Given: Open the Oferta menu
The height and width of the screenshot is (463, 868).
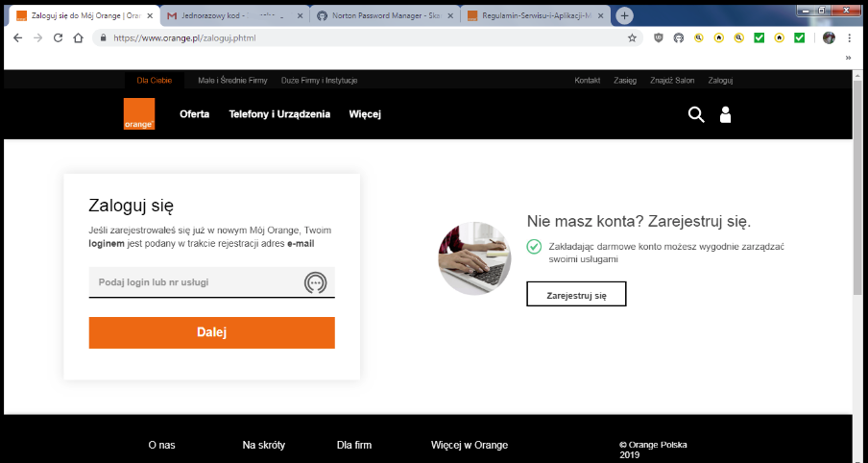Looking at the screenshot, I should pos(194,114).
